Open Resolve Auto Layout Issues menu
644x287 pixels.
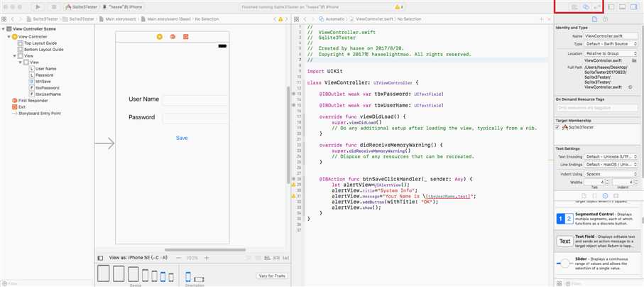click(285, 258)
